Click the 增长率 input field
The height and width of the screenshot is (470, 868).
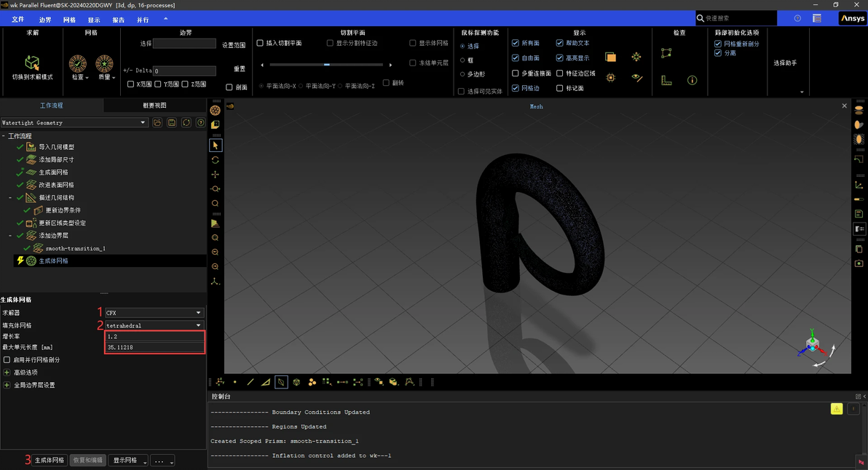click(154, 336)
